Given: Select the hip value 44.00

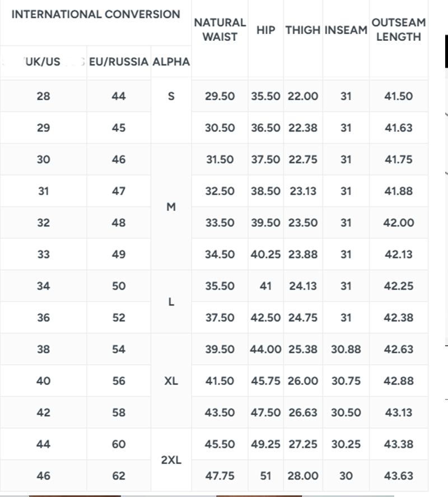Looking at the screenshot, I should point(265,349).
